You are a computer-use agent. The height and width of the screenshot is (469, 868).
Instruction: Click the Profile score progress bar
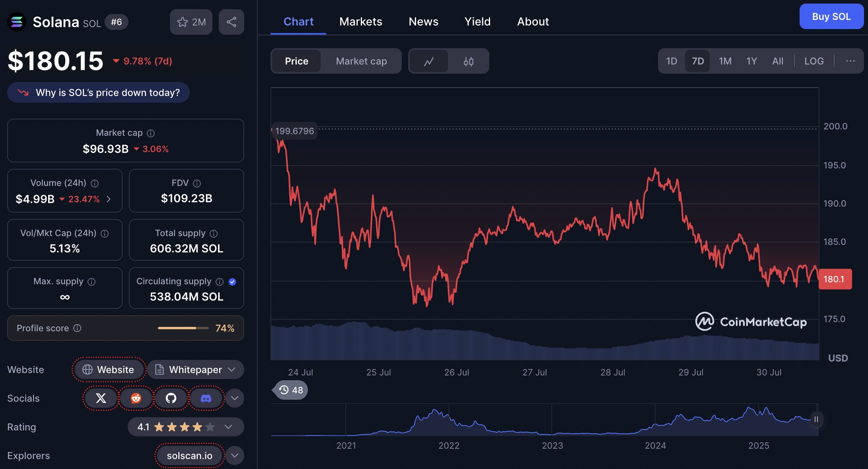183,328
